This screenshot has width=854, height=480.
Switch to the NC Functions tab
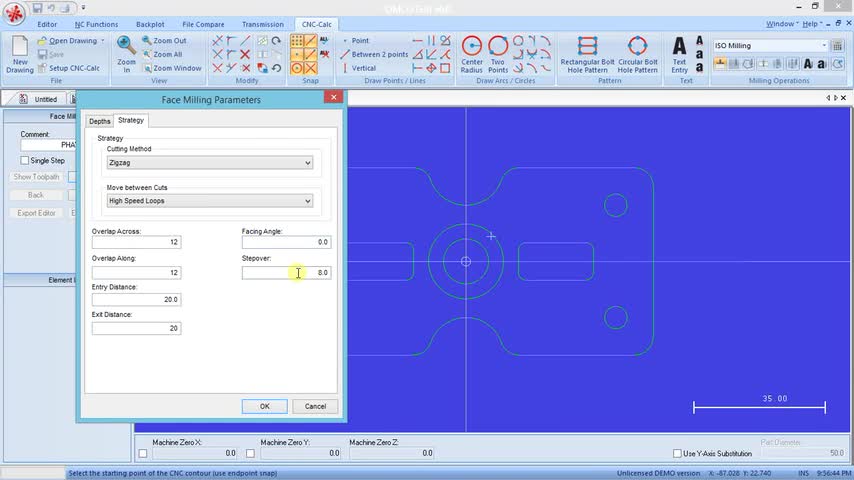pos(96,25)
